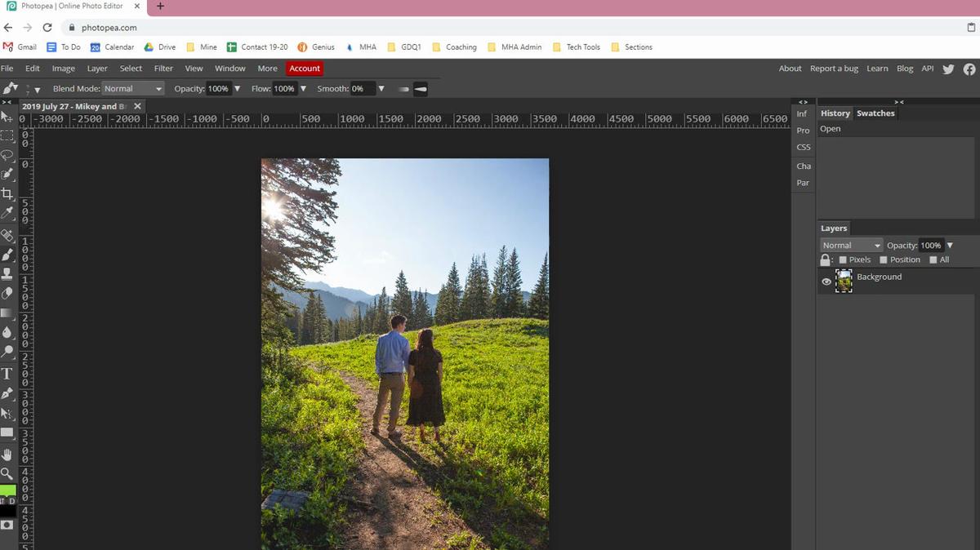Open the Report a bug link
The width and height of the screenshot is (980, 550).
click(x=834, y=69)
